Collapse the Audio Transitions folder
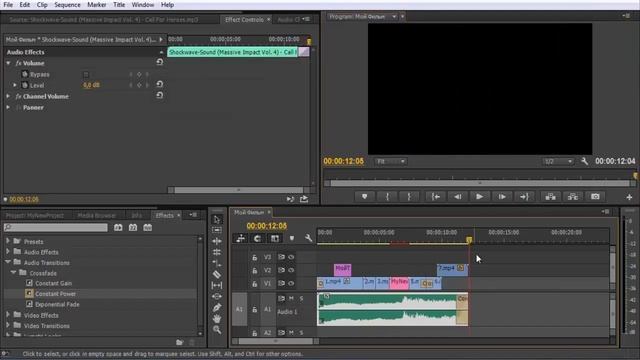The image size is (640, 360). tap(8, 262)
